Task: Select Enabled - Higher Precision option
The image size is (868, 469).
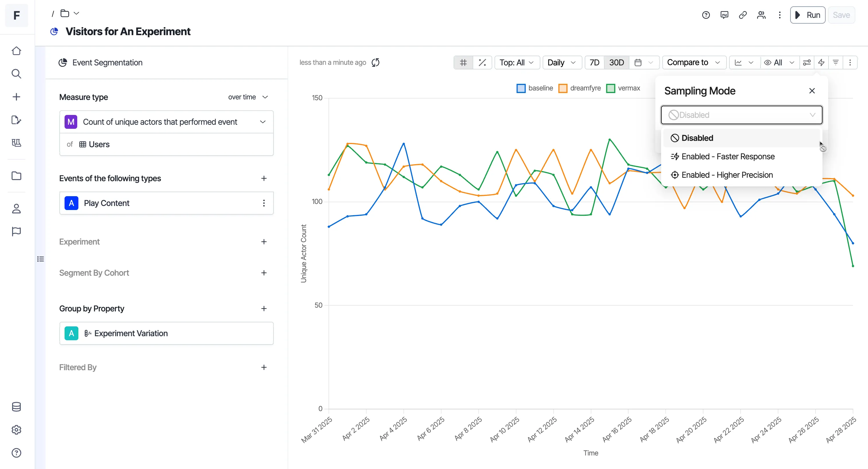Action: [741, 175]
